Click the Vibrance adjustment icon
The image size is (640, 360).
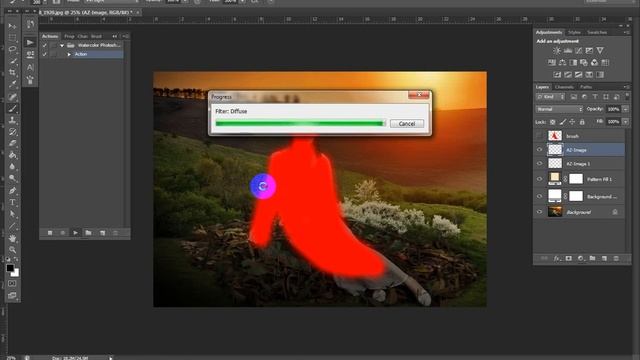pyautogui.click(x=600, y=51)
